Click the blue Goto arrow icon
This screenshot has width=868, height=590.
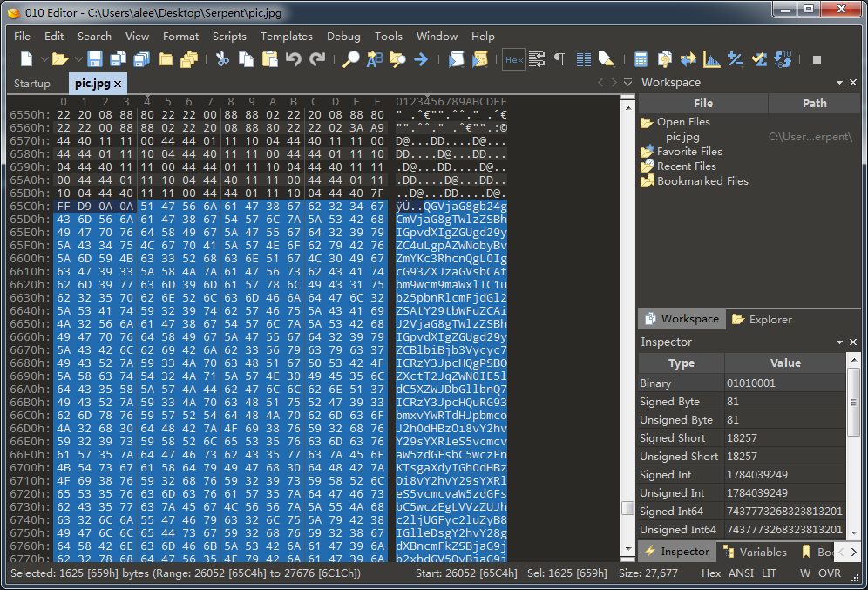421,59
